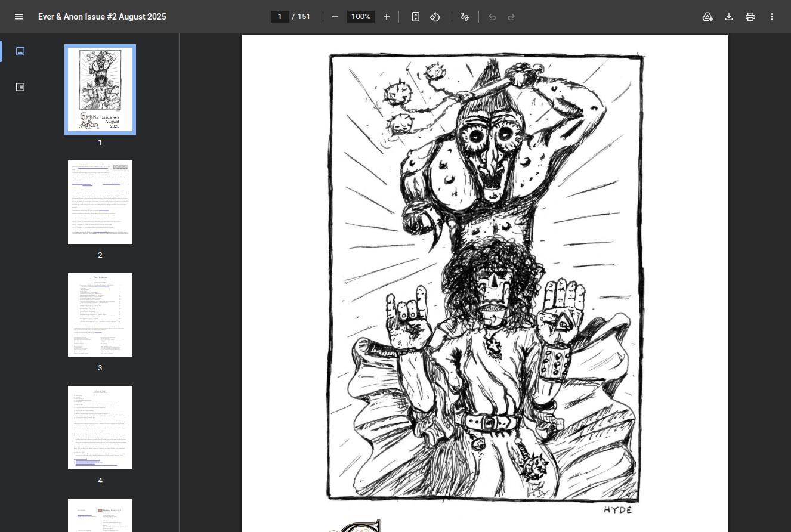Open the more actions menu
Image resolution: width=791 pixels, height=532 pixels.
[x=772, y=17]
